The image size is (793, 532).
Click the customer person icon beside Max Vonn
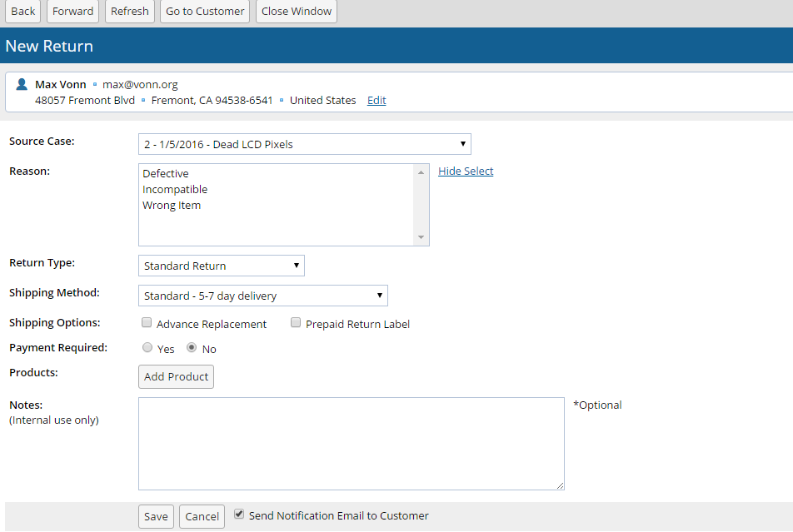coord(22,84)
